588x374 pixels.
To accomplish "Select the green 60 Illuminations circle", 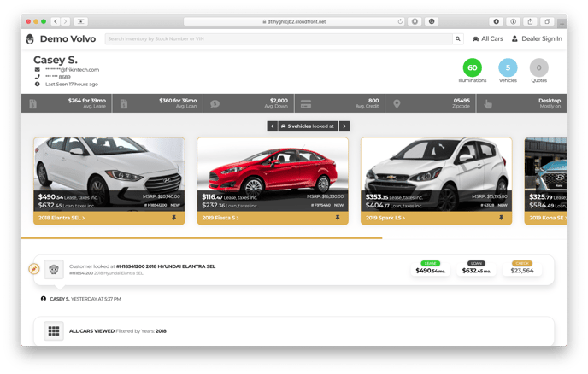I will 472,68.
